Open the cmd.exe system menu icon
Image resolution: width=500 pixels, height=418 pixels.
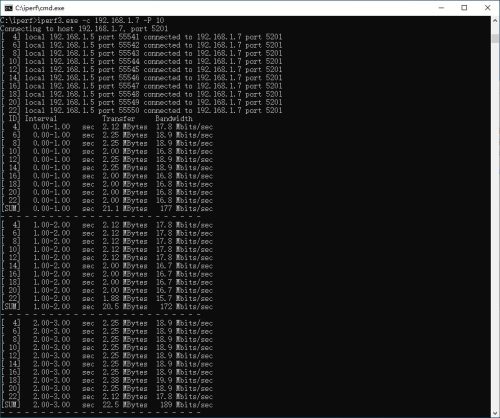pos(8,8)
